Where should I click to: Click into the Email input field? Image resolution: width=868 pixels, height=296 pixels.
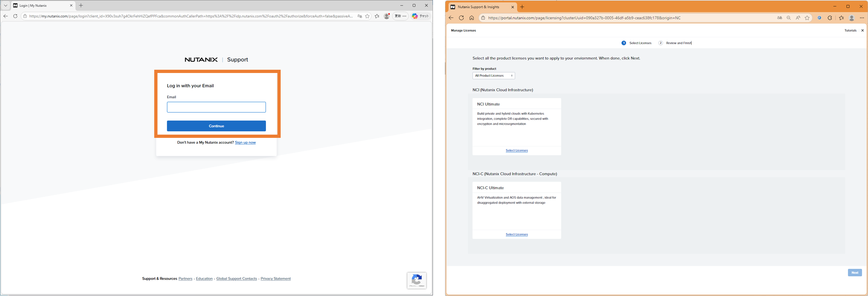pos(216,107)
